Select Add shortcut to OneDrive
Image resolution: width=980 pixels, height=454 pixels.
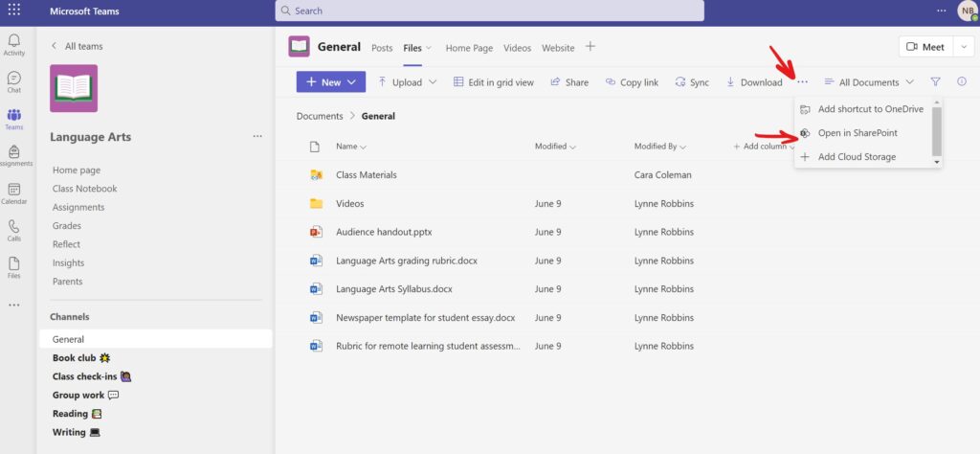[862, 109]
